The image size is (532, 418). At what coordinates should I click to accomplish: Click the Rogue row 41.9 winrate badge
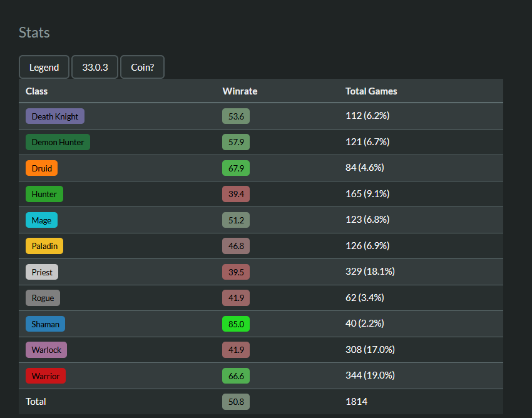236,298
